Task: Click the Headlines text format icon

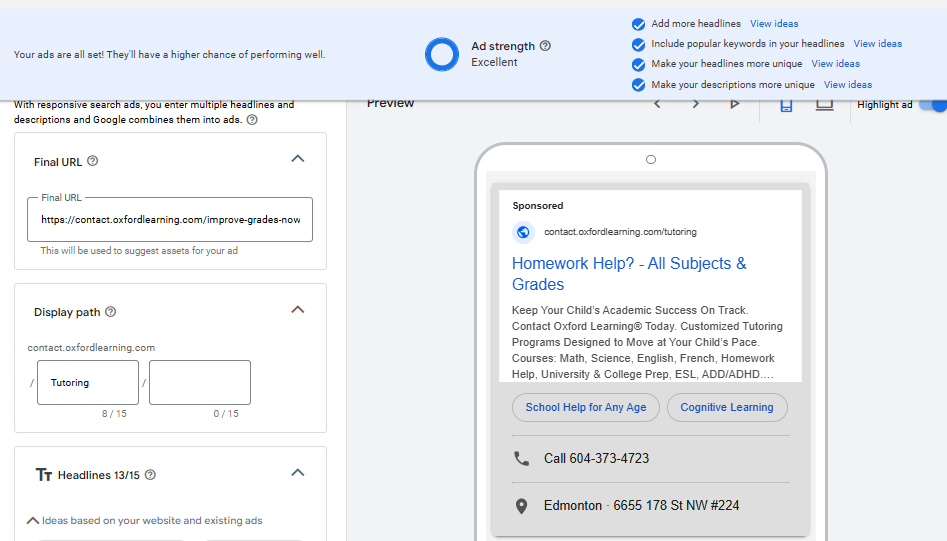Action: [x=43, y=475]
